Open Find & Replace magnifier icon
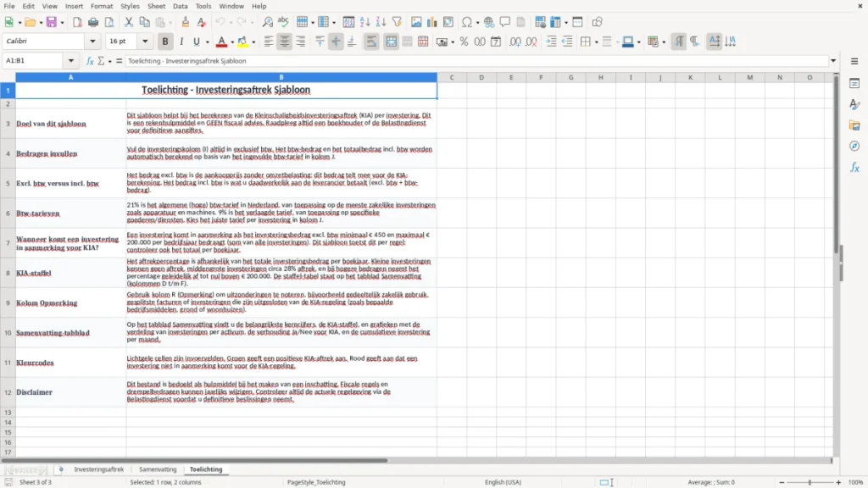 [267, 22]
